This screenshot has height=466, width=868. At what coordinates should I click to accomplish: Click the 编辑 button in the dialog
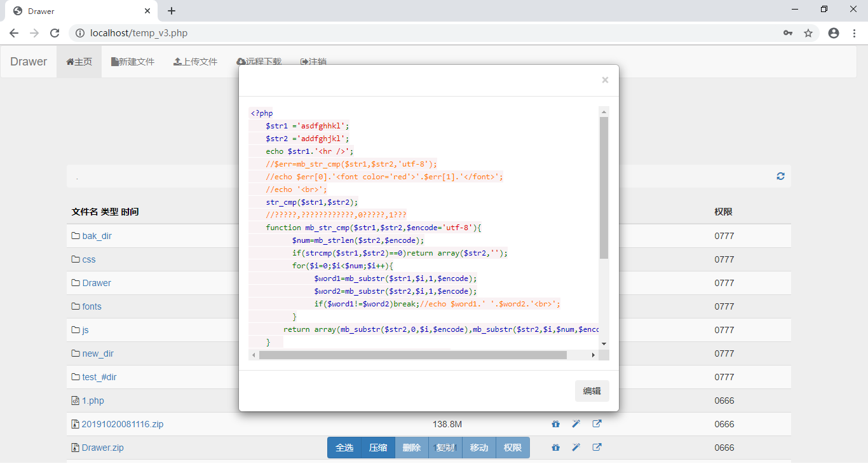tap(592, 391)
